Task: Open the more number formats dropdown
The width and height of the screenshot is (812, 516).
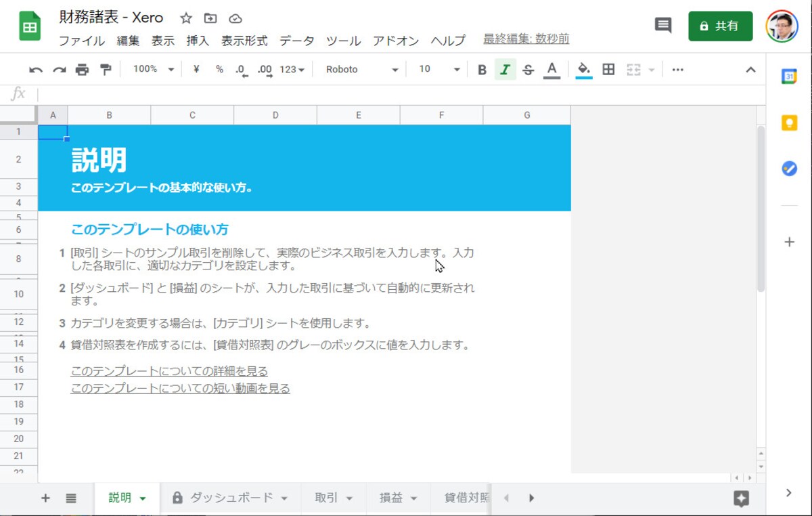Action: click(292, 69)
